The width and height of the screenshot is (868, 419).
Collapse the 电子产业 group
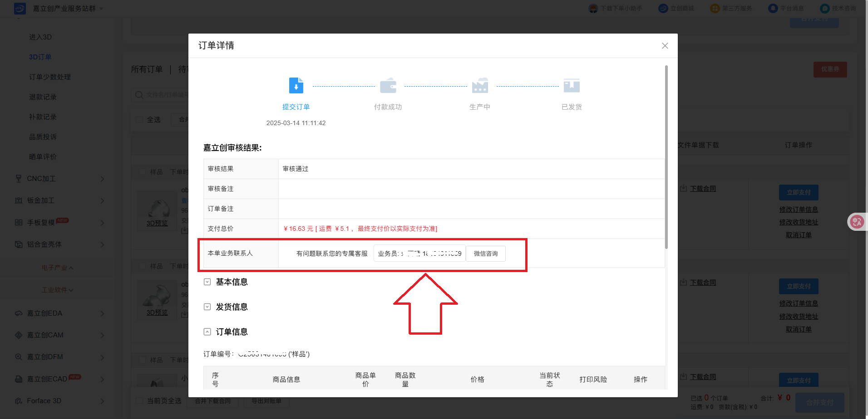[57, 268]
